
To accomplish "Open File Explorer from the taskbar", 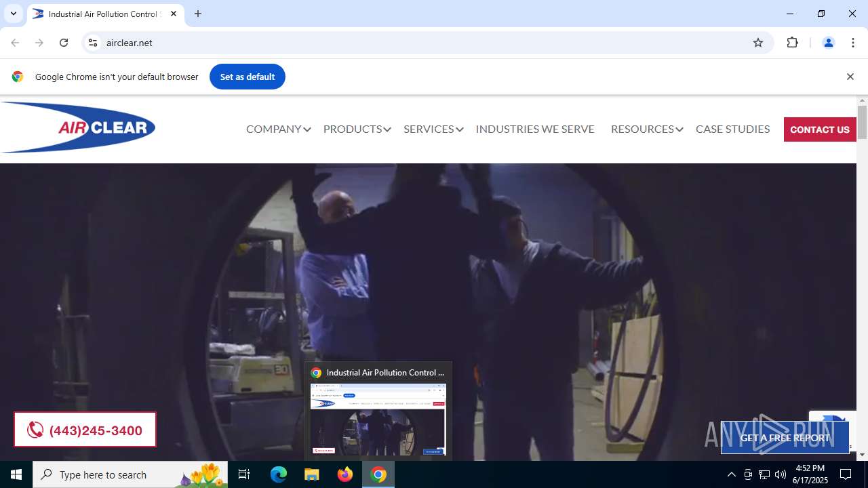I will 312,474.
